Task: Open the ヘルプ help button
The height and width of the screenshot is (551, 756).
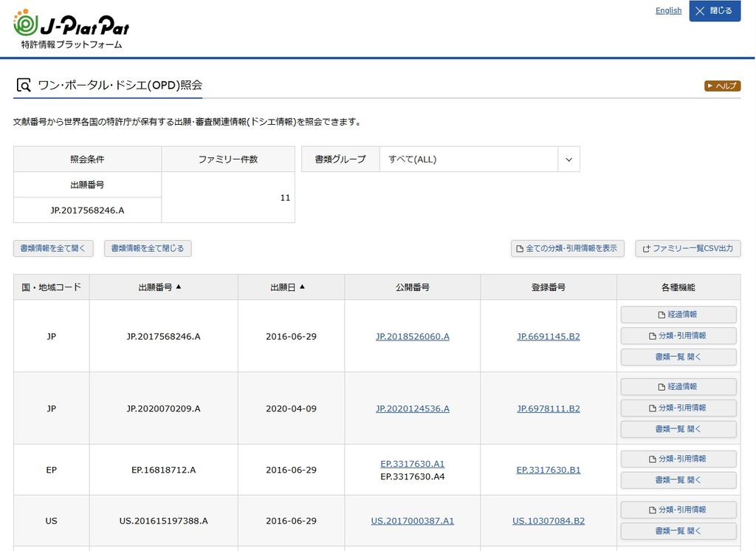Action: point(722,86)
